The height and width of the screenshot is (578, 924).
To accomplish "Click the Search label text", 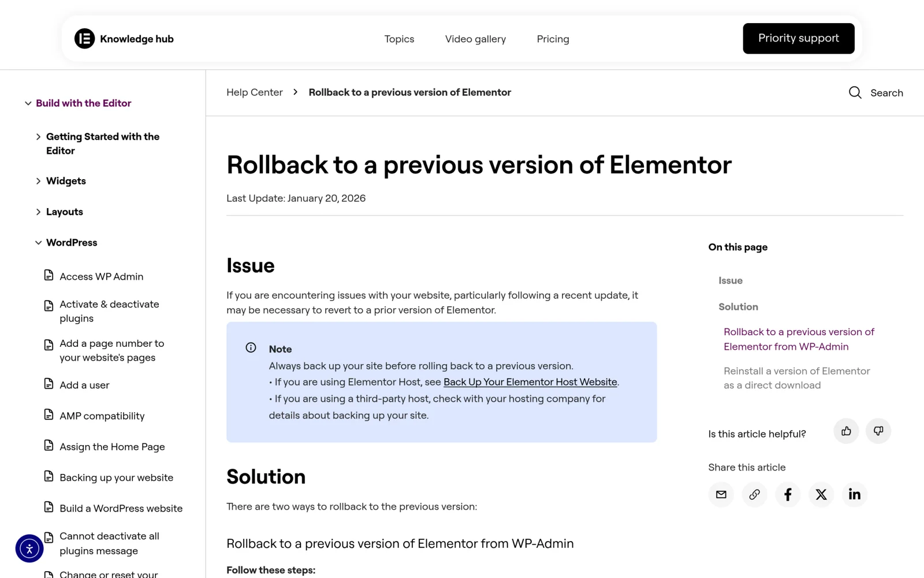I will click(886, 93).
